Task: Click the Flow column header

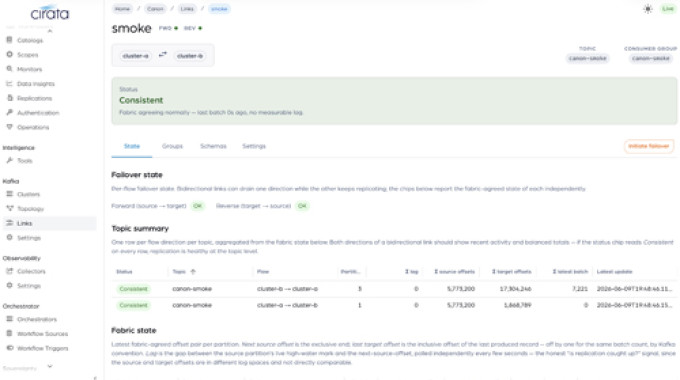Action: point(263,272)
